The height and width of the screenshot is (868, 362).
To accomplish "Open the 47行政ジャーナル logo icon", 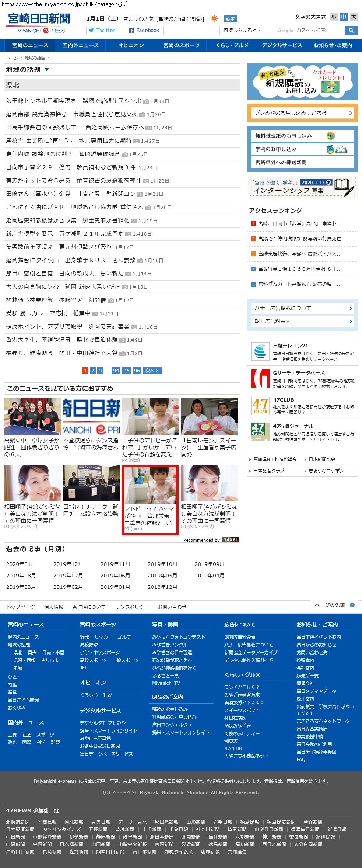I will [x=260, y=431].
